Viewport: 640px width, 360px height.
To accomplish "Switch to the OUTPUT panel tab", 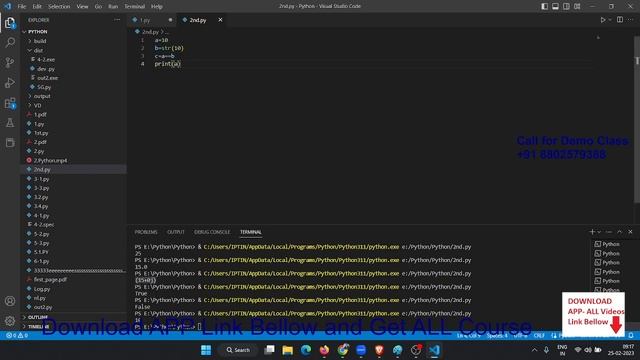I will [x=176, y=232].
